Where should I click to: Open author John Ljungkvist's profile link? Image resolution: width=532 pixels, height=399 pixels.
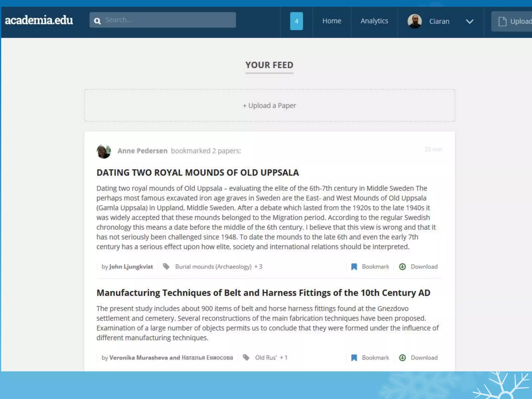point(131,267)
